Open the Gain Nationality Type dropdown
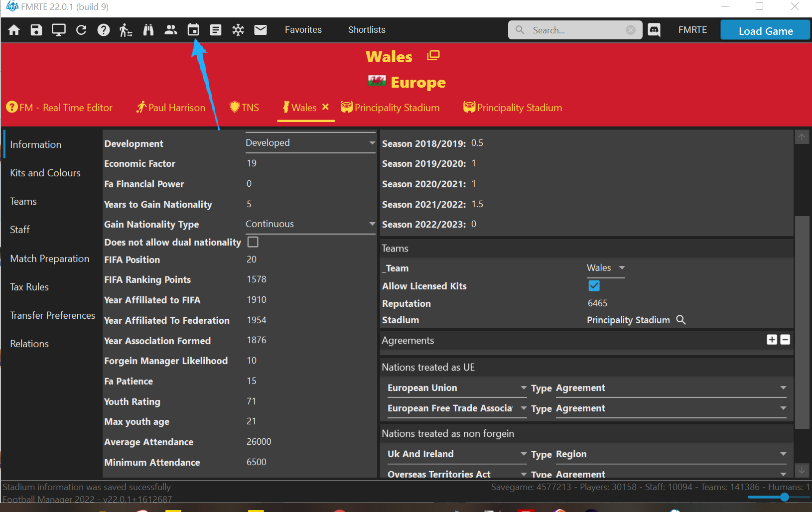812x512 pixels. point(310,224)
